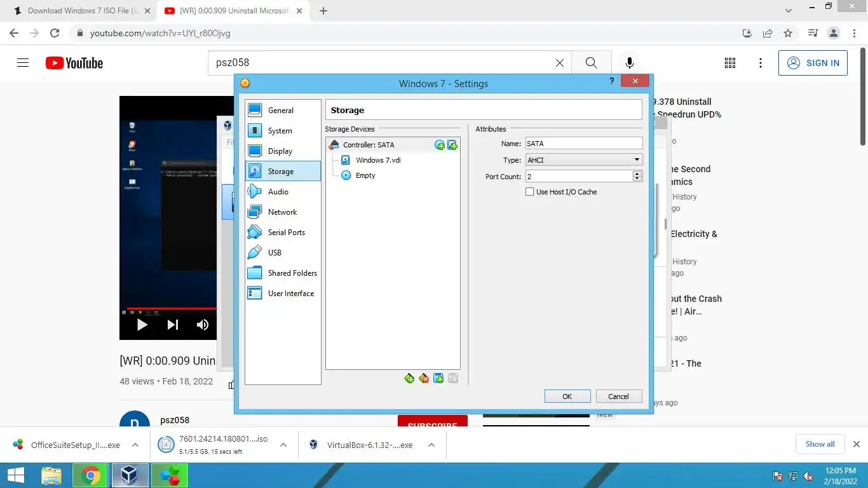Clear the YouTube search box text
Image resolution: width=868 pixels, height=488 pixels.
(560, 63)
